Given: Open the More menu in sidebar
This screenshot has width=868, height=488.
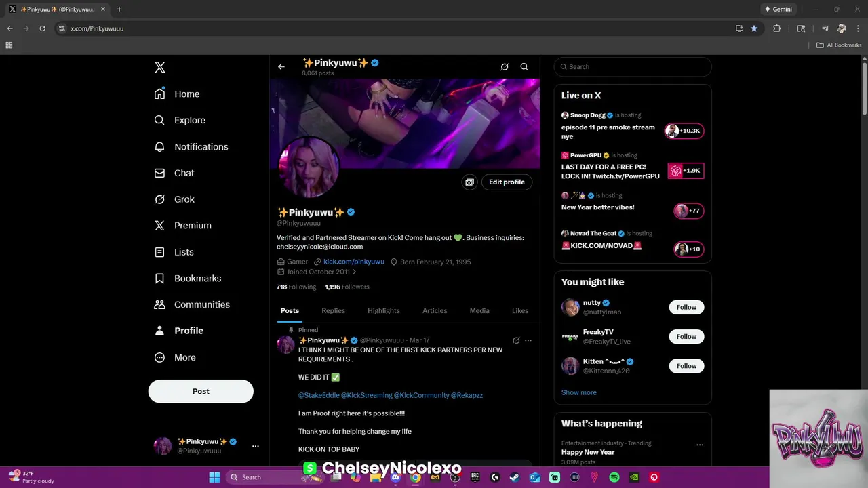Looking at the screenshot, I should (x=175, y=357).
